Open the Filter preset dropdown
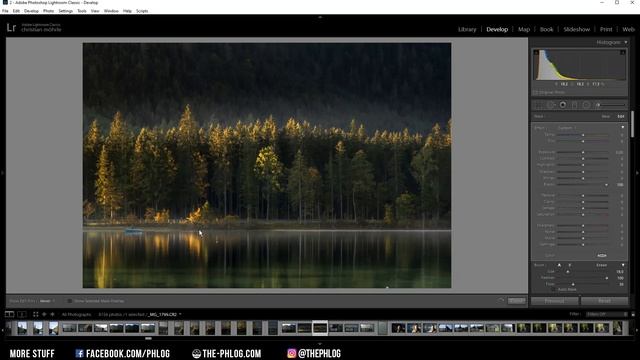The image size is (640, 360). tap(607, 314)
